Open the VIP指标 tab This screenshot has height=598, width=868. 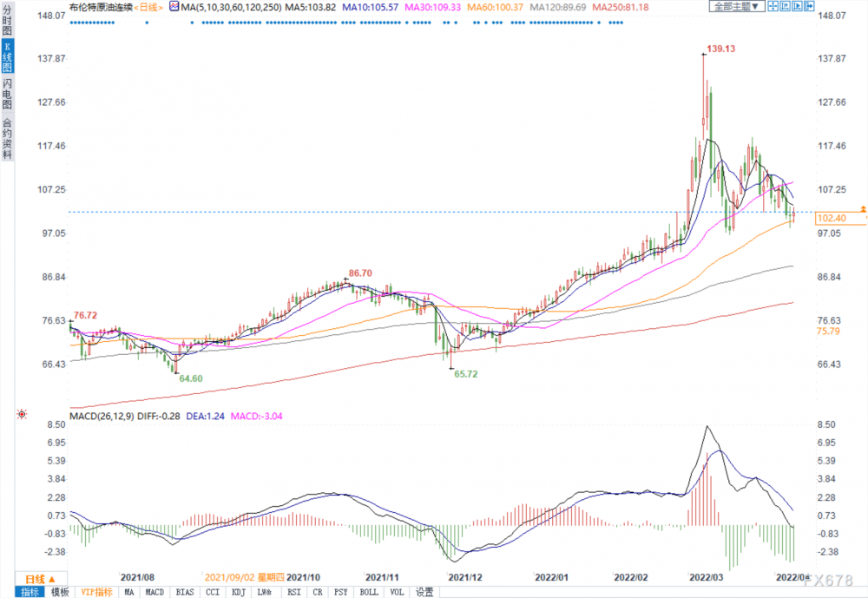click(95, 592)
